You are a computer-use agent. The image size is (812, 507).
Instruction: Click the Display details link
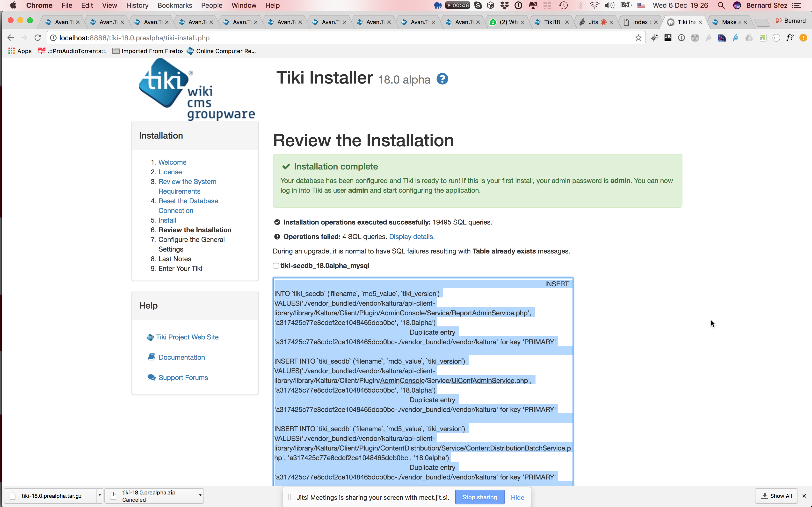point(412,237)
